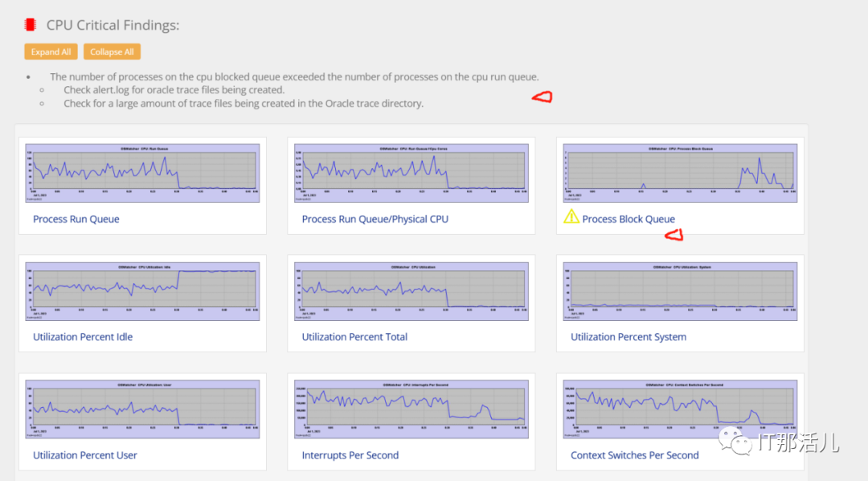Click the red CPU chip icon
Screen dimensions: 868x481
(x=31, y=25)
